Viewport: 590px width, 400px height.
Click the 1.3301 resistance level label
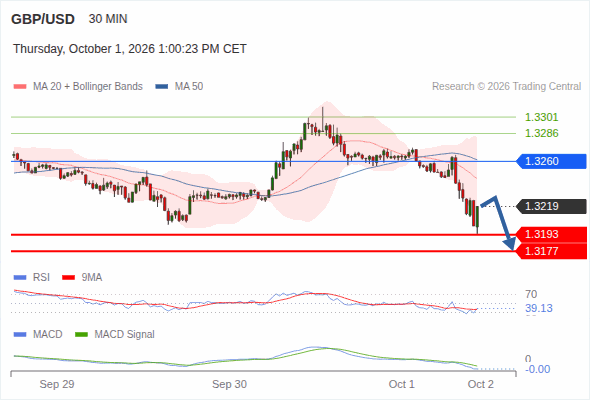pyautogui.click(x=541, y=117)
